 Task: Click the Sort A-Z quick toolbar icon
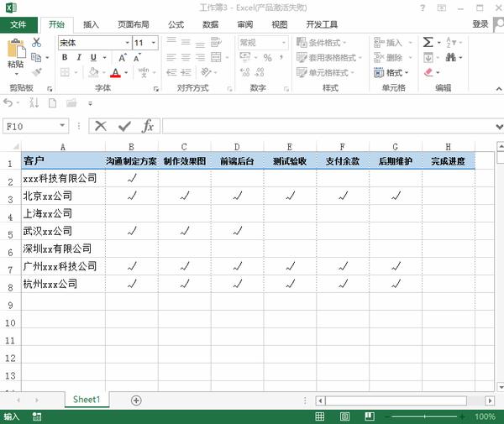click(x=34, y=102)
